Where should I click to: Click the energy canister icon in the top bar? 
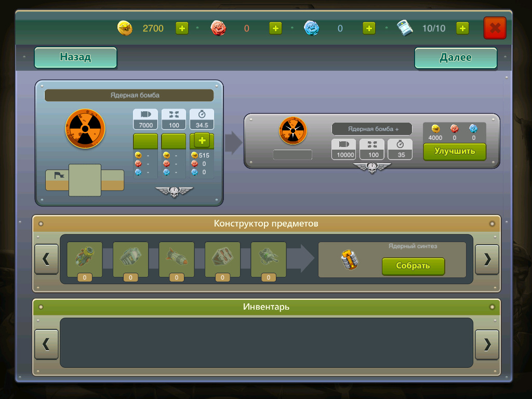[x=405, y=28]
